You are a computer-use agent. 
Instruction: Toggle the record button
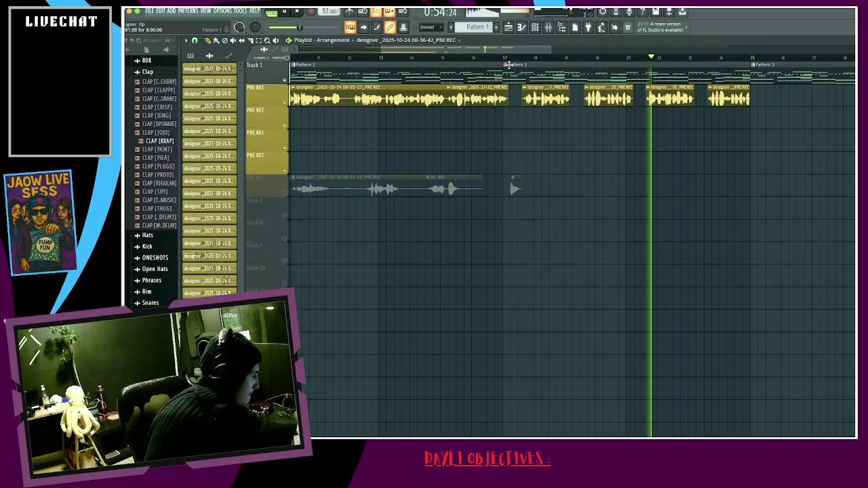[311, 12]
